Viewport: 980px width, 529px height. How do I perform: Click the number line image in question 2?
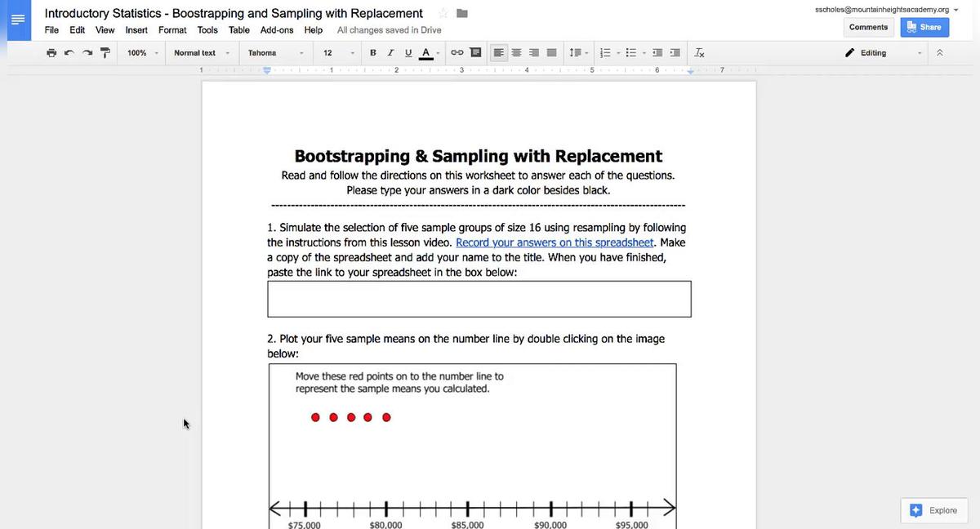pos(472,446)
